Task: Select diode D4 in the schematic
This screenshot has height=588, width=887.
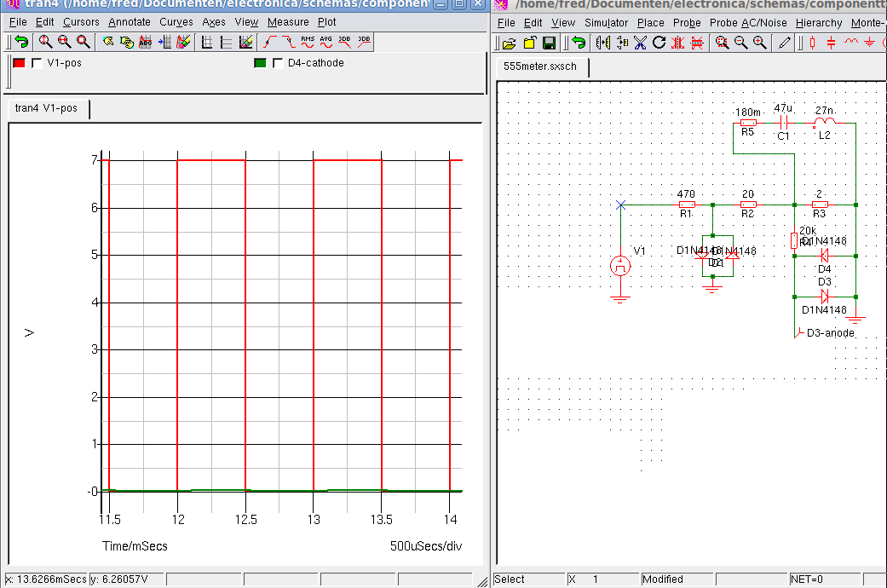Action: pos(824,256)
